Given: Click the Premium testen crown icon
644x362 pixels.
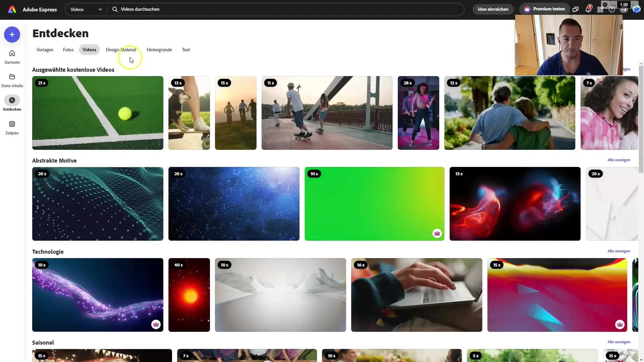Looking at the screenshot, I should (527, 9).
